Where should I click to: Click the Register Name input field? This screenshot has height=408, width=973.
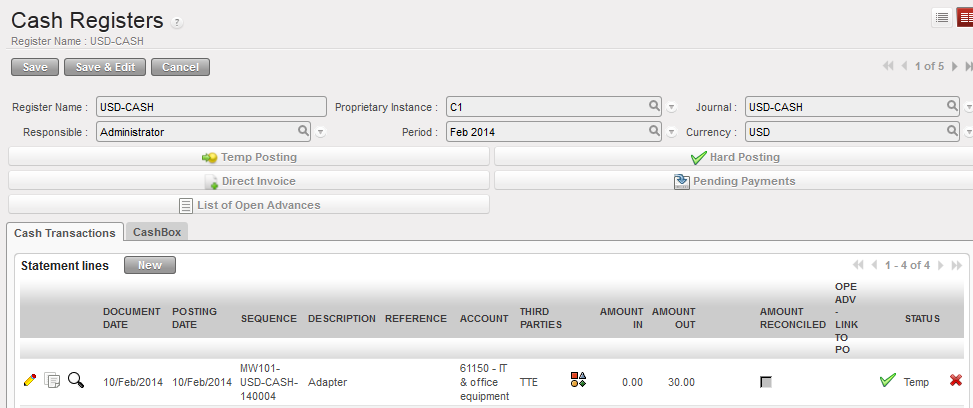click(211, 107)
